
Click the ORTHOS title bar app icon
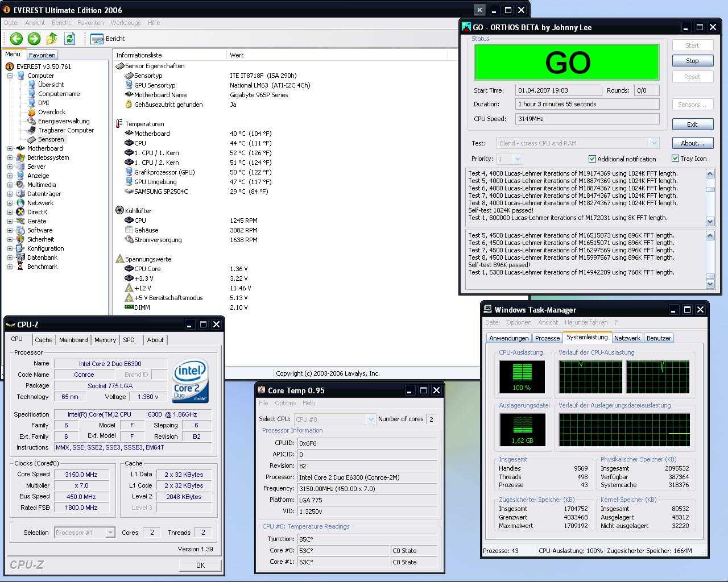(466, 27)
